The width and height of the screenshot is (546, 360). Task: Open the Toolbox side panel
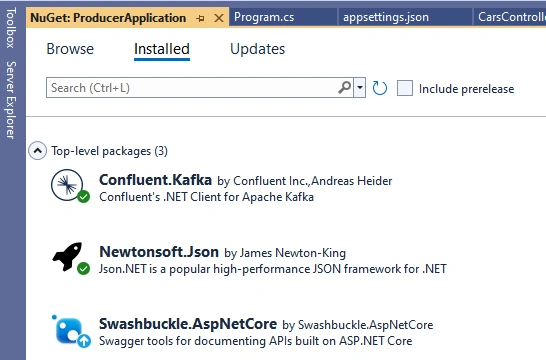11,28
